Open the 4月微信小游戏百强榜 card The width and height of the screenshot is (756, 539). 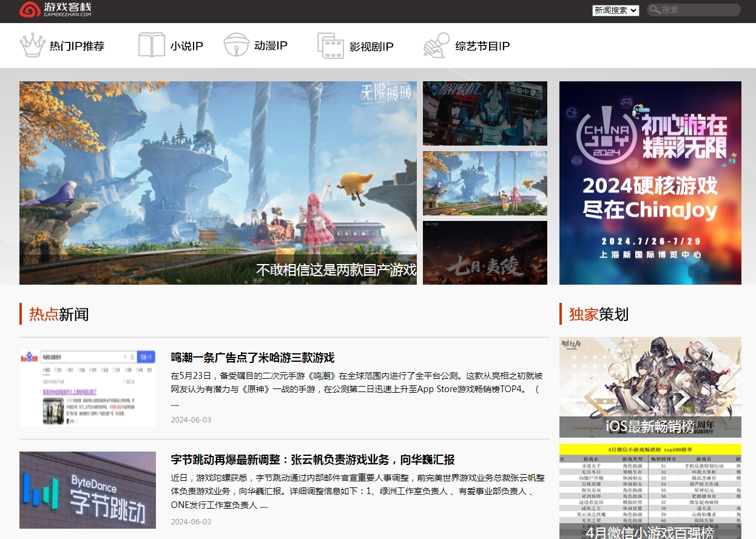[650, 491]
